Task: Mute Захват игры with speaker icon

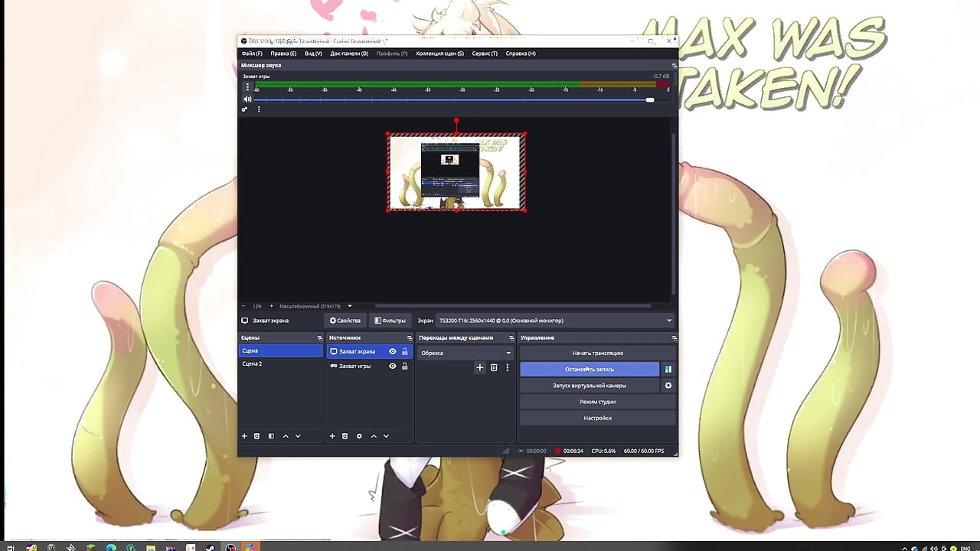Action: click(248, 99)
